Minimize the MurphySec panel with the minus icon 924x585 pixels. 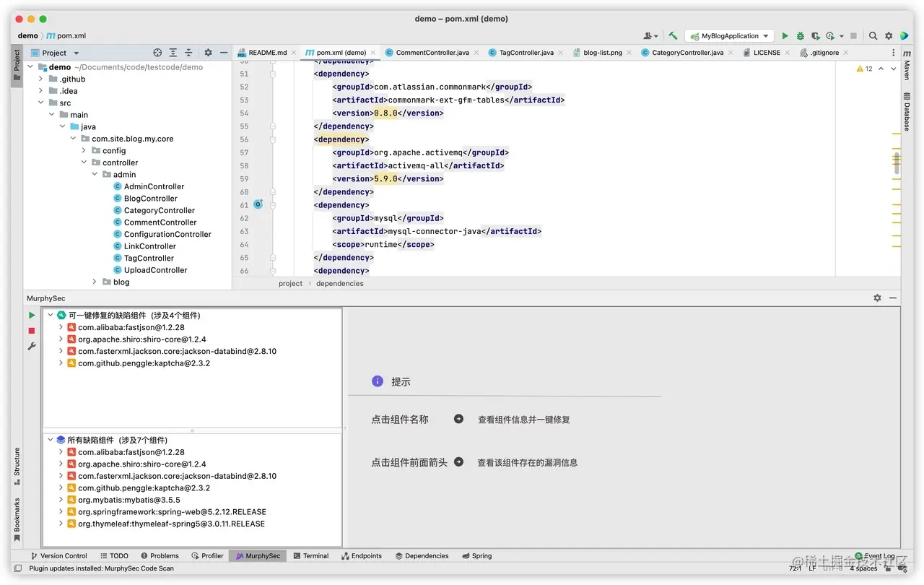893,298
